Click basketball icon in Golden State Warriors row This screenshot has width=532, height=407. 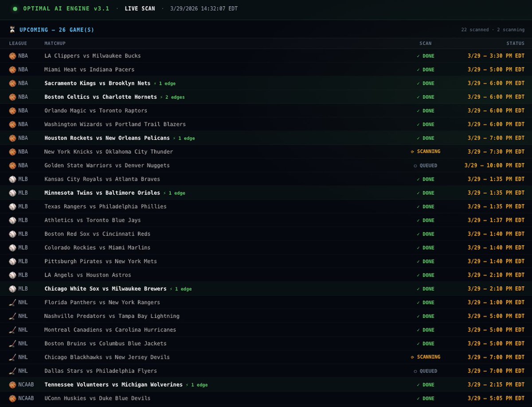click(12, 166)
